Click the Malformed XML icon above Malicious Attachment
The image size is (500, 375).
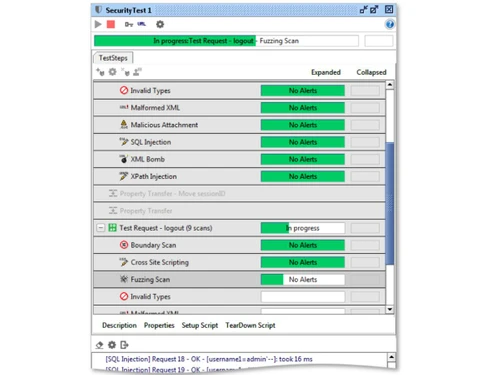124,107
